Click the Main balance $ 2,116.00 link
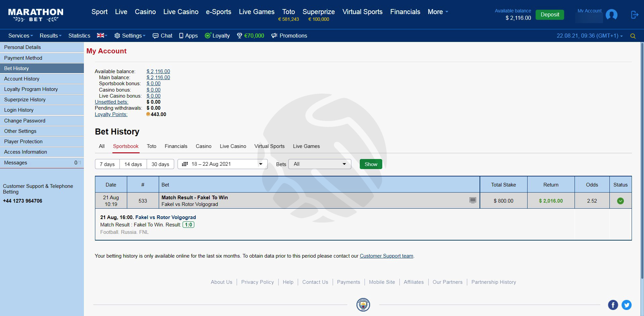This screenshot has height=316, width=644. [158, 77]
